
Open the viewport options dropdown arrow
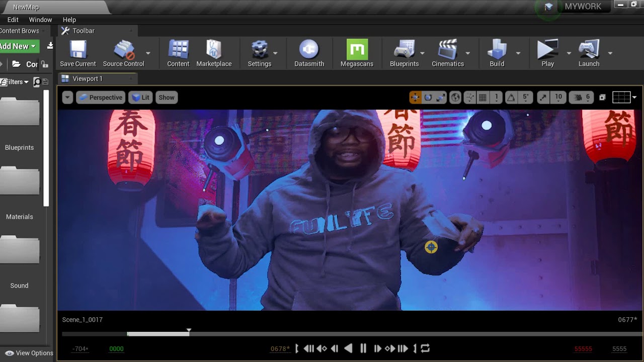[x=67, y=98]
